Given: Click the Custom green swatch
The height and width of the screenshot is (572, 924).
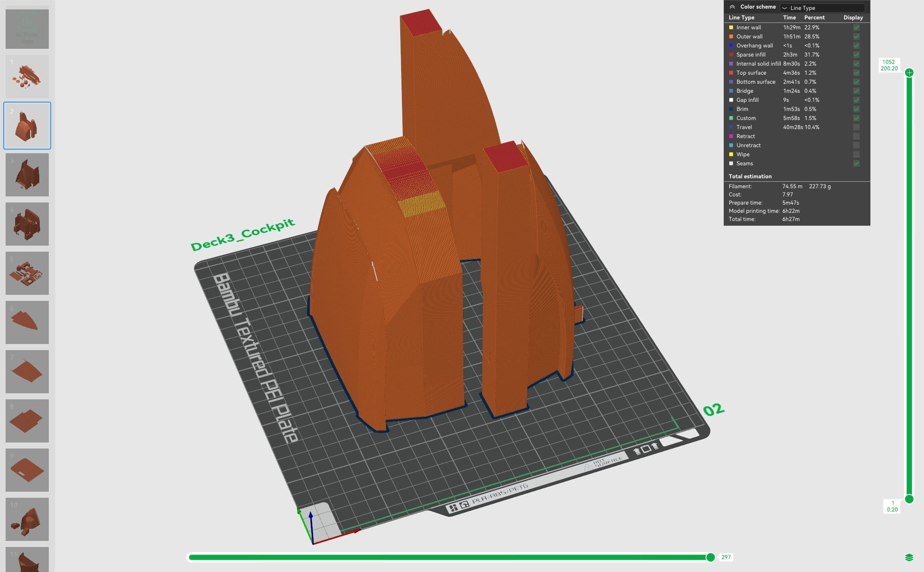Looking at the screenshot, I should tap(731, 118).
